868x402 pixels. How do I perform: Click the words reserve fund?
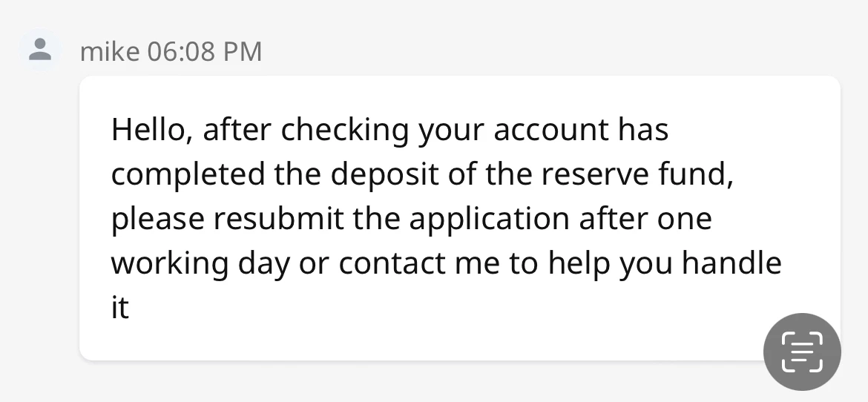[638, 174]
